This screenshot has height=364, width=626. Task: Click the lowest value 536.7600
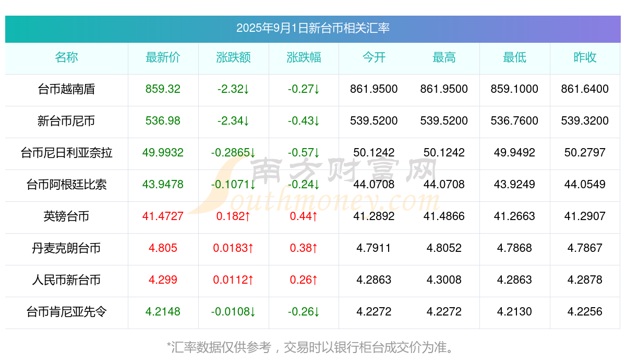click(x=514, y=121)
